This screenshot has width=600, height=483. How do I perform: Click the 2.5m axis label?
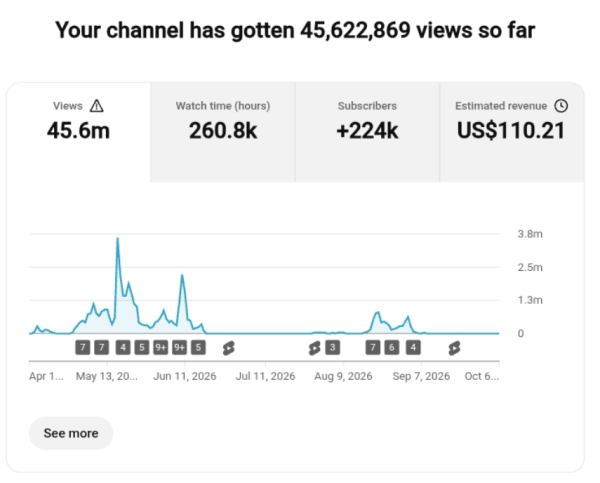click(x=530, y=267)
